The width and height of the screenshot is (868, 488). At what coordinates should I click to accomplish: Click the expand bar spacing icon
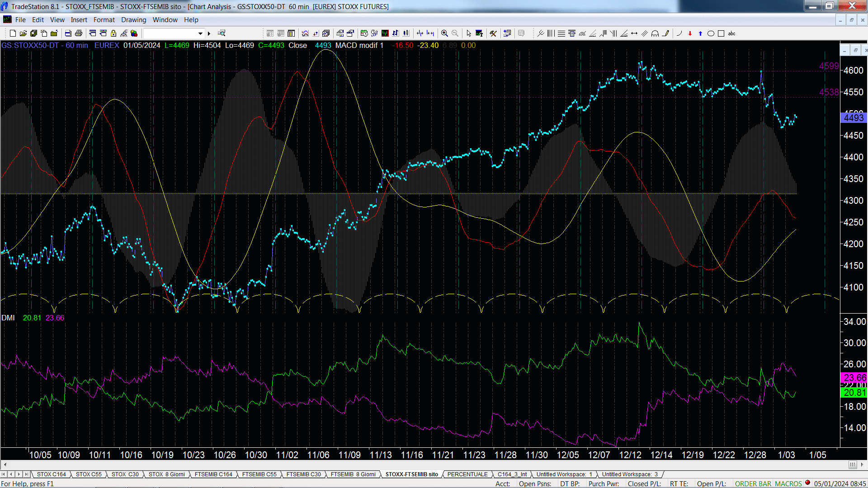(x=430, y=33)
